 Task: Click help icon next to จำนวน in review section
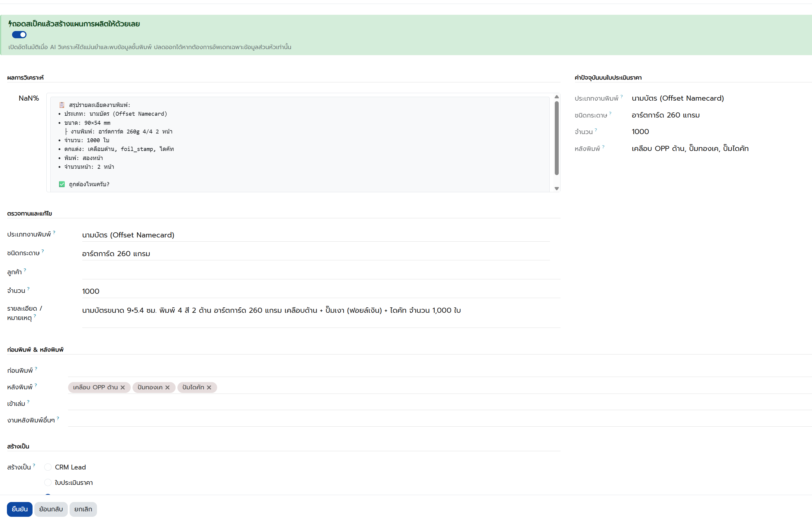28,289
